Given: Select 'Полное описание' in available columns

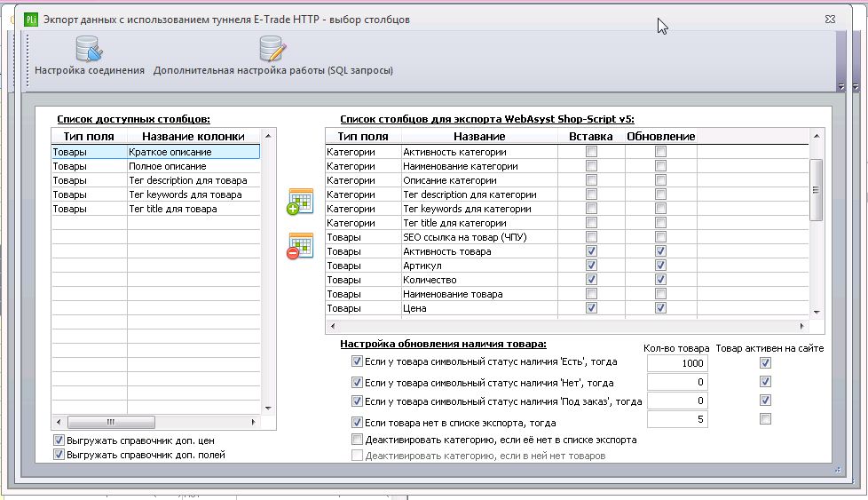Looking at the screenshot, I should [155, 166].
